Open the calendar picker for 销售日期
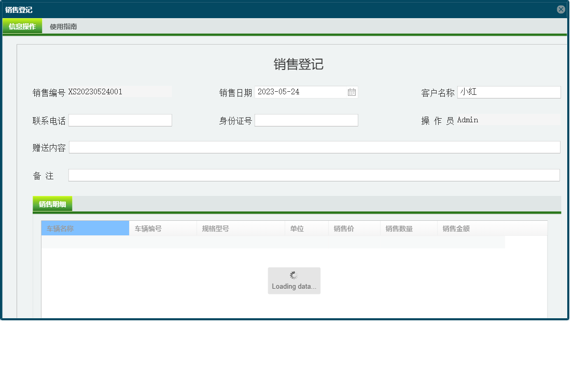 [351, 92]
